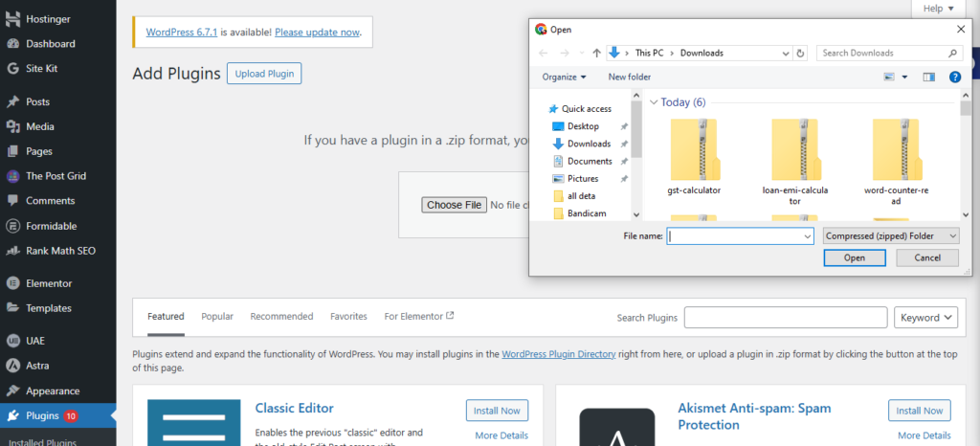Select the word-counter-read zip file
The image size is (980, 446).
point(896,162)
